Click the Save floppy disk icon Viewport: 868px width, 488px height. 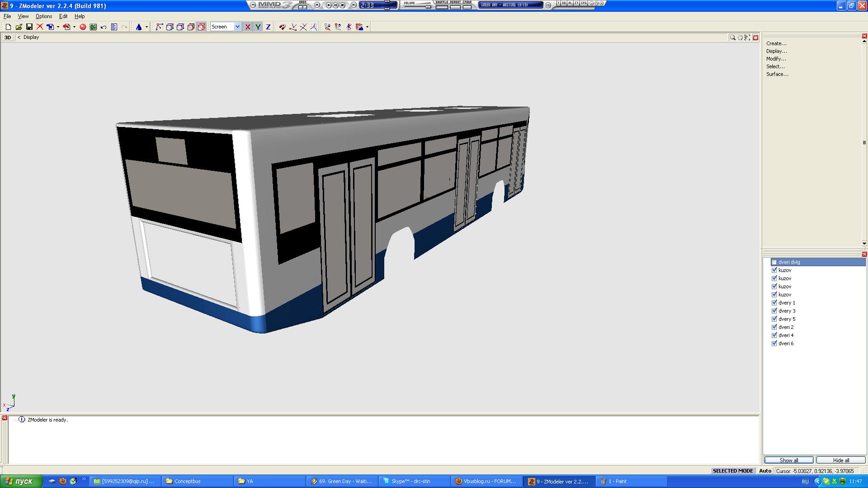click(29, 27)
